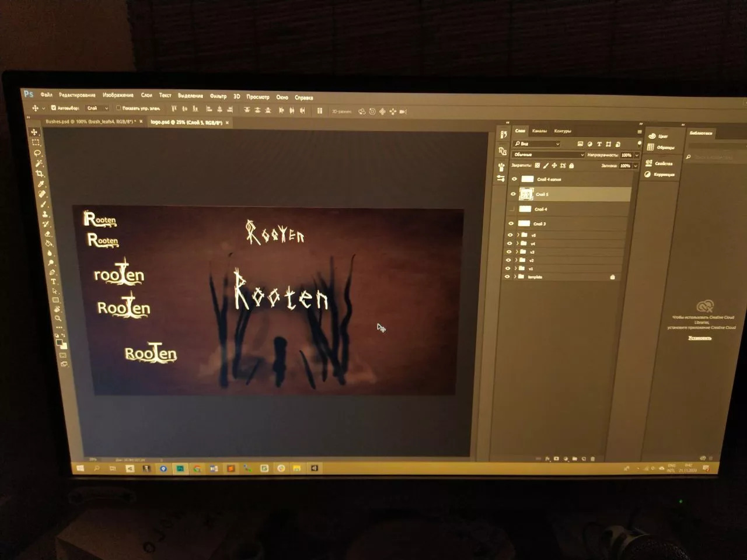
Task: Expand the v3 layer group
Action: point(517,252)
